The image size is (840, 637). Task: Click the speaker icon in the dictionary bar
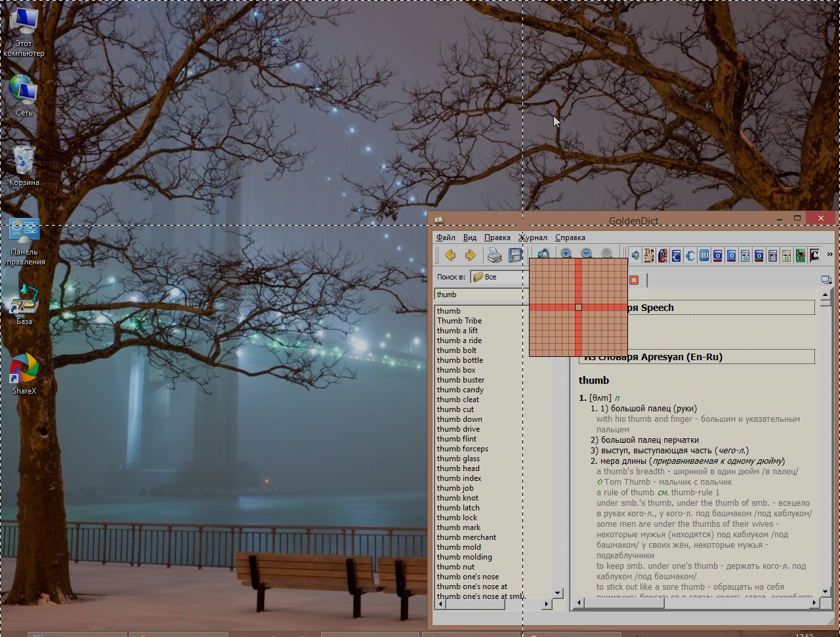coord(635,255)
